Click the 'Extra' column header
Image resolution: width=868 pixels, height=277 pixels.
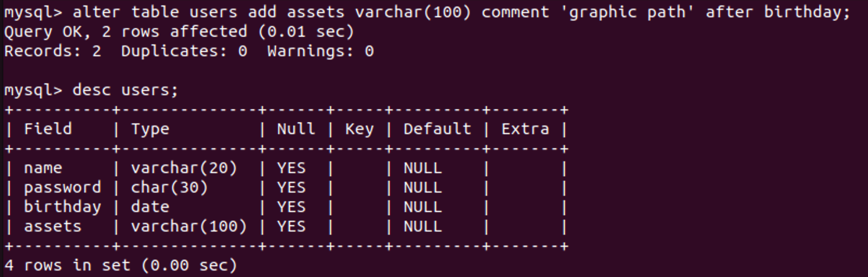[x=525, y=129]
